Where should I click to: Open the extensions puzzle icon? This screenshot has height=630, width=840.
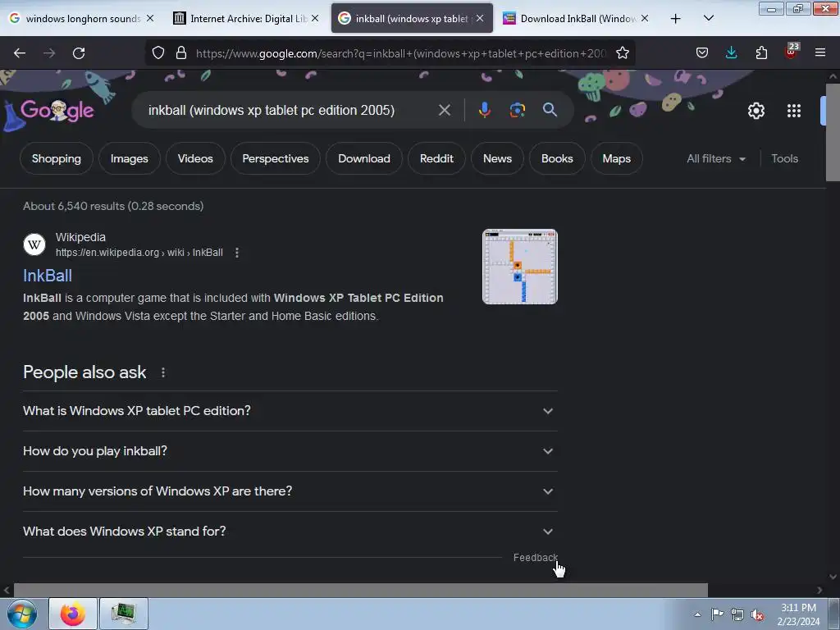(x=761, y=53)
